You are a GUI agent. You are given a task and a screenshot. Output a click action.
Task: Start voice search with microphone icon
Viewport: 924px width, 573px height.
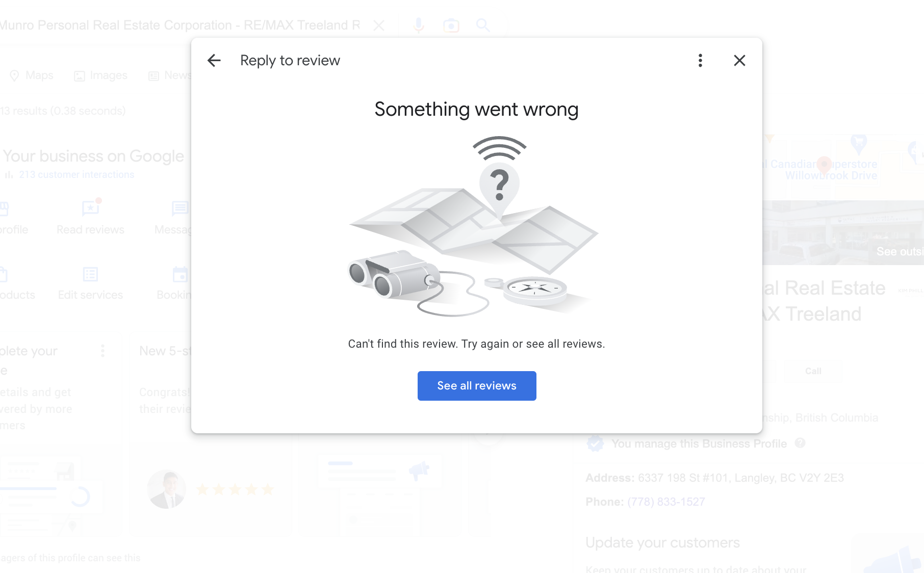click(419, 25)
